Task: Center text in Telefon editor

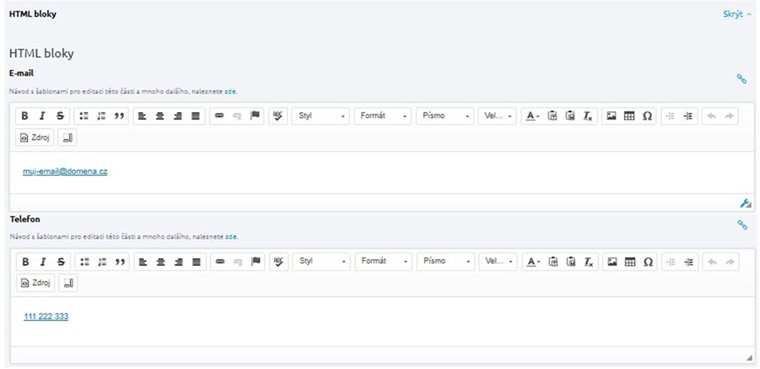Action: coord(161,262)
